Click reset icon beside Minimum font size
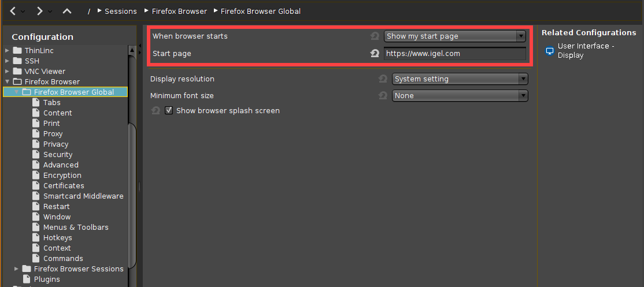This screenshot has height=287, width=644. 383,96
